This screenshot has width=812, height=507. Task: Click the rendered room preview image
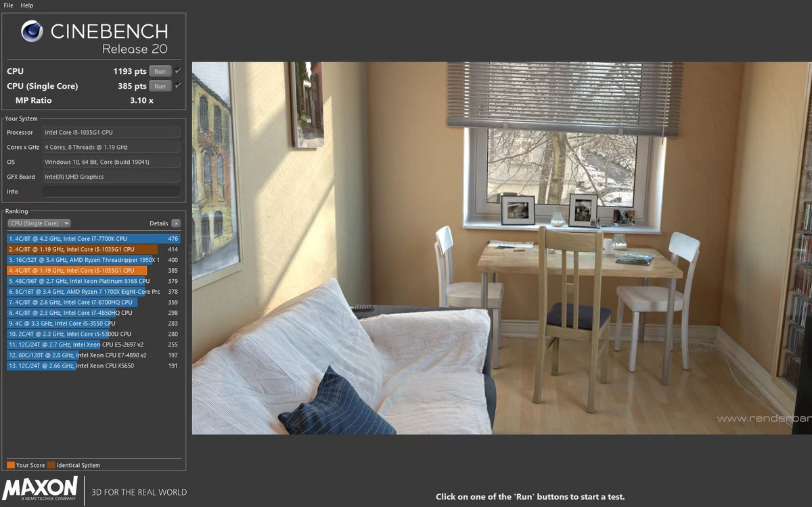[501, 248]
